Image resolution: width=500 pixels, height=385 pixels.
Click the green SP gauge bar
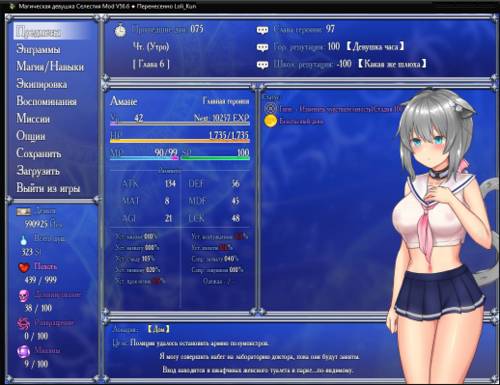(x=215, y=158)
